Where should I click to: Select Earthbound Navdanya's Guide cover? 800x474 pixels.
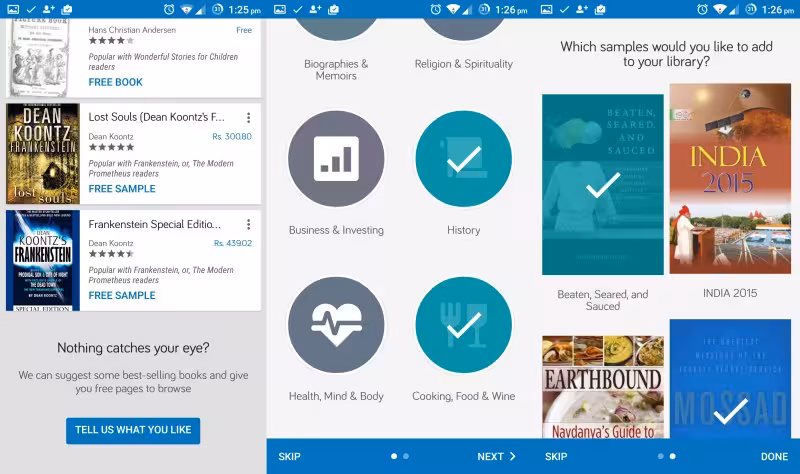pos(603,387)
